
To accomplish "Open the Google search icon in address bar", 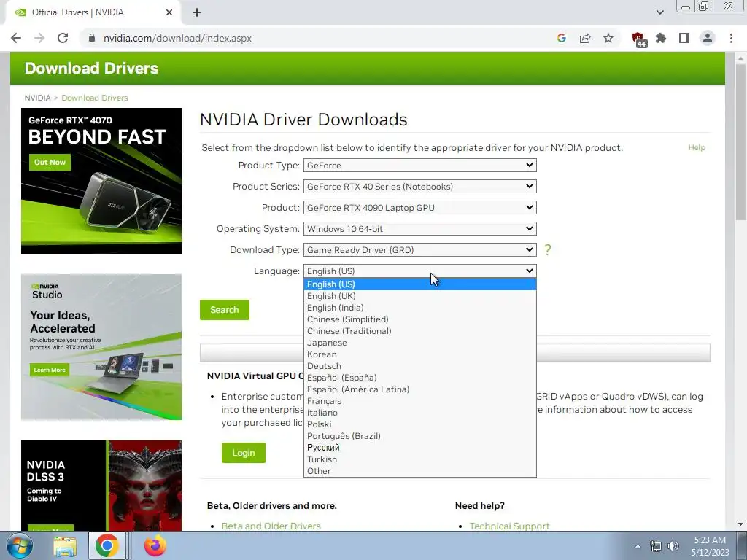I will pyautogui.click(x=562, y=38).
